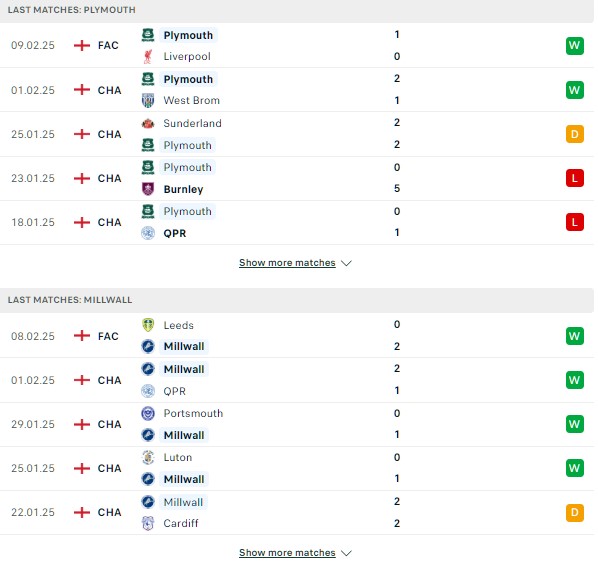The width and height of the screenshot is (598, 572).
Task: Click the England flag next to FAC on 09.02.25
Action: tap(82, 45)
